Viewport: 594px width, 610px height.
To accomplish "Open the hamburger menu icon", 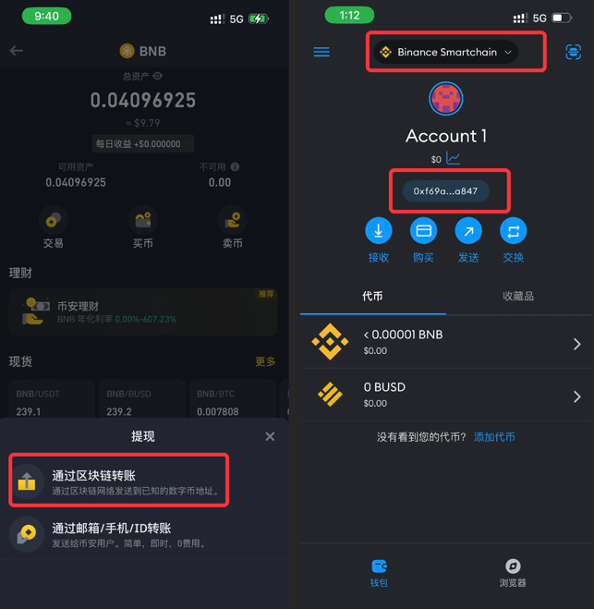I will 321,52.
